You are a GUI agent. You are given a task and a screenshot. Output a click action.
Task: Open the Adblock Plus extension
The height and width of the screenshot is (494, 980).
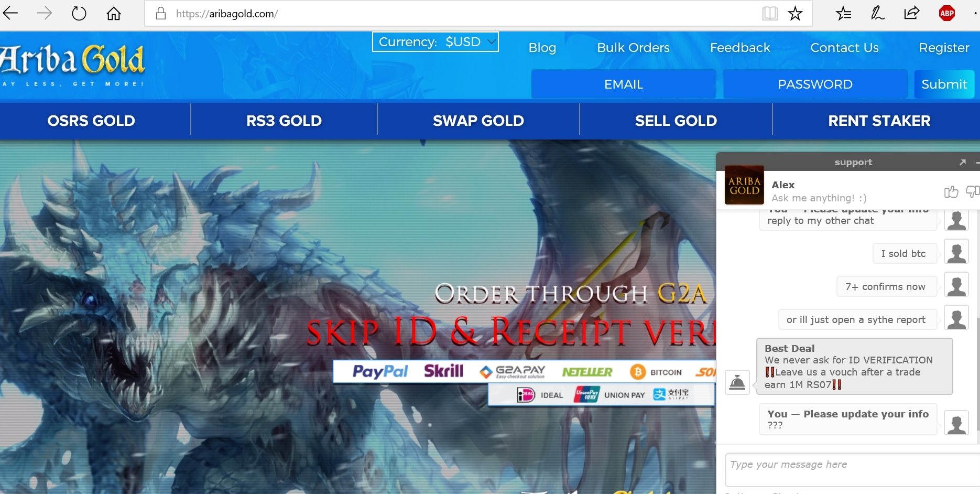[x=947, y=13]
